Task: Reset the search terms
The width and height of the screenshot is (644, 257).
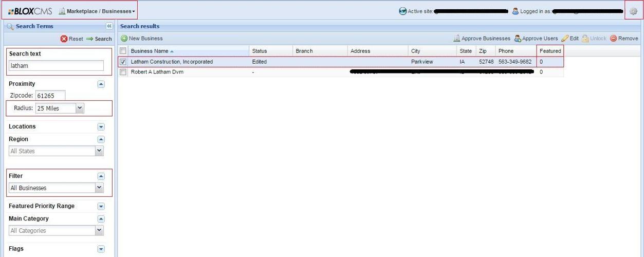Action: 71,39
